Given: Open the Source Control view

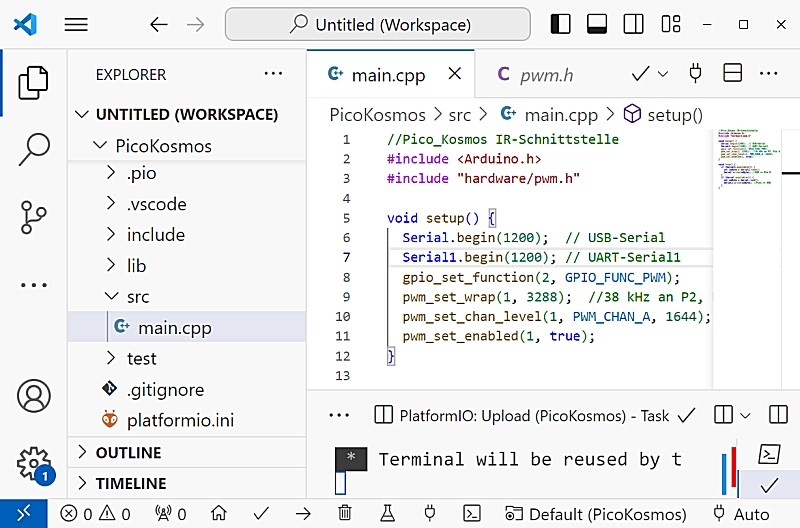Looking at the screenshot, I should point(34,217).
